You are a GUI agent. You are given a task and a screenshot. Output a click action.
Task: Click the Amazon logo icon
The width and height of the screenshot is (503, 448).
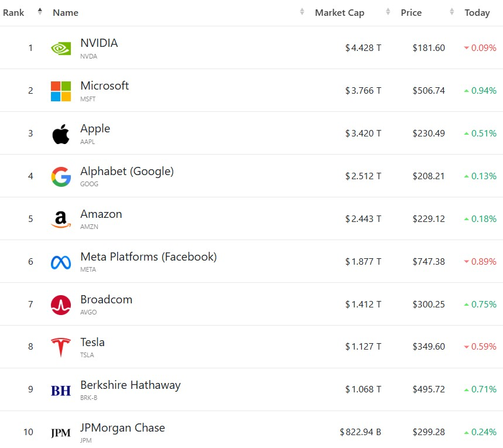pyautogui.click(x=61, y=220)
